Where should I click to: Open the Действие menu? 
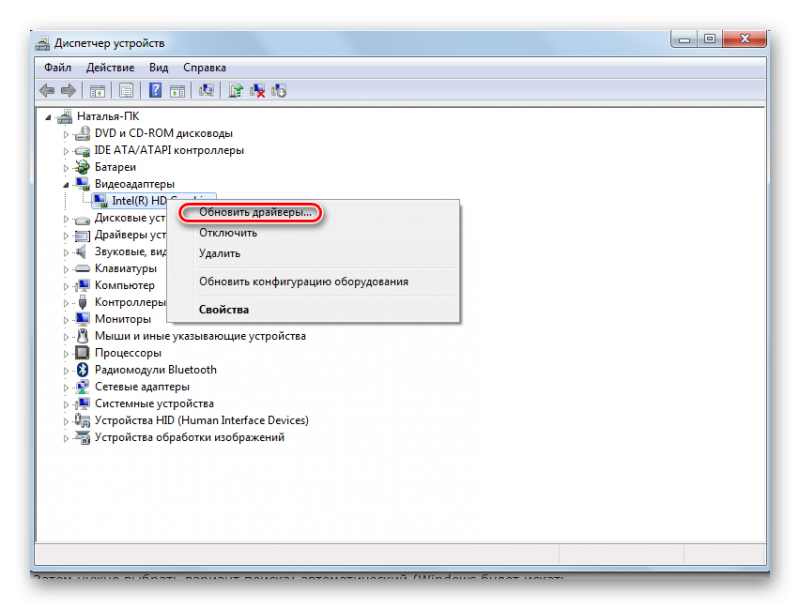(109, 67)
